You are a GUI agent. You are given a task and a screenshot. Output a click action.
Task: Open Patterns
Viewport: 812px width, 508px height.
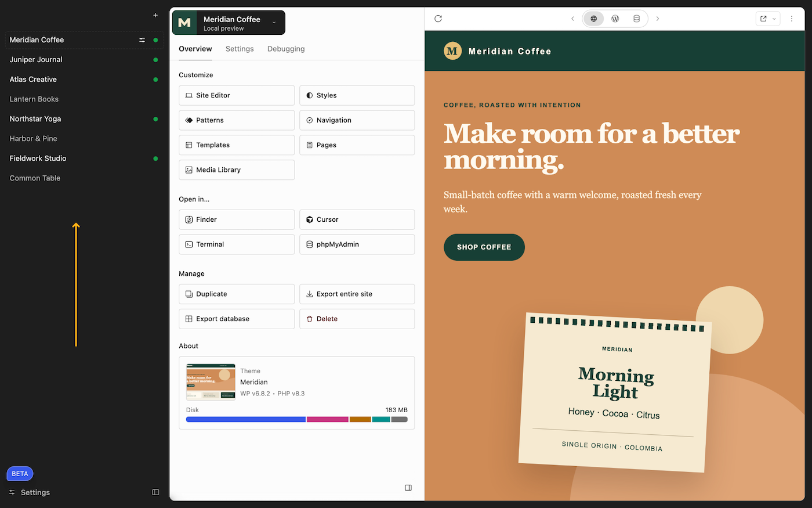pyautogui.click(x=237, y=120)
